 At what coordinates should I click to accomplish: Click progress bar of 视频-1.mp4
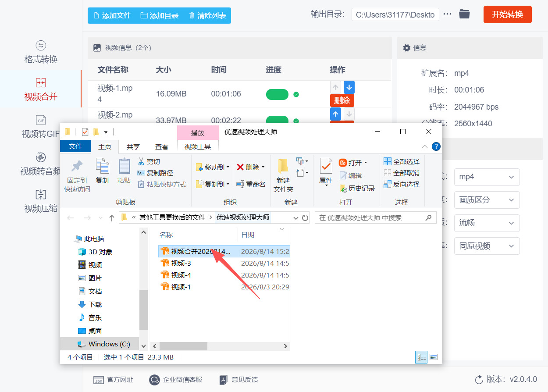point(277,94)
